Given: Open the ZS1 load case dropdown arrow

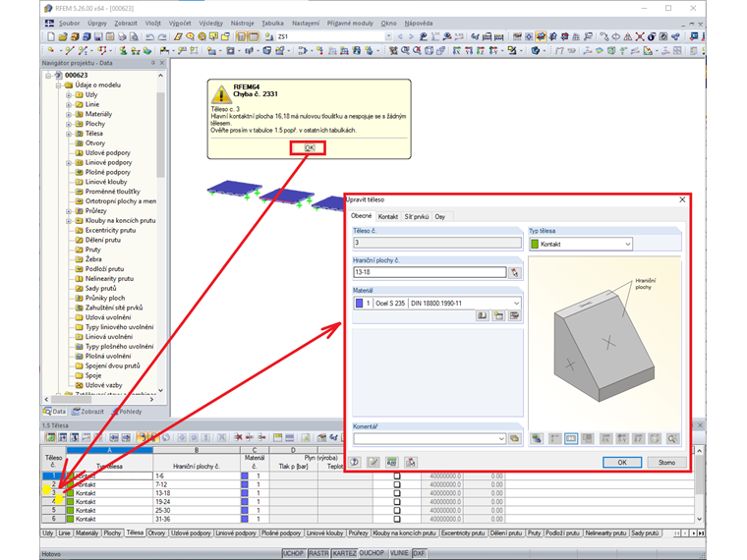Looking at the screenshot, I should 389,36.
